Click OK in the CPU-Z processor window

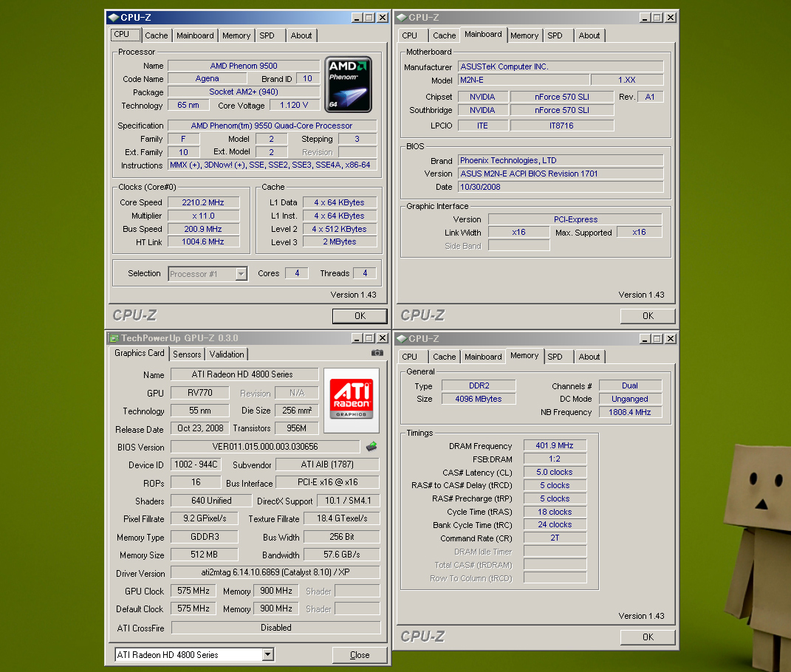pyautogui.click(x=360, y=316)
